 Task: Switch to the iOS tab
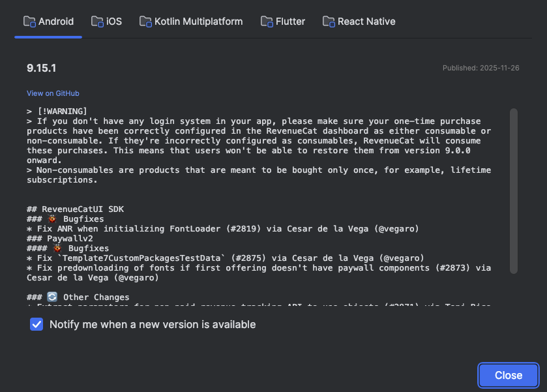[113, 22]
